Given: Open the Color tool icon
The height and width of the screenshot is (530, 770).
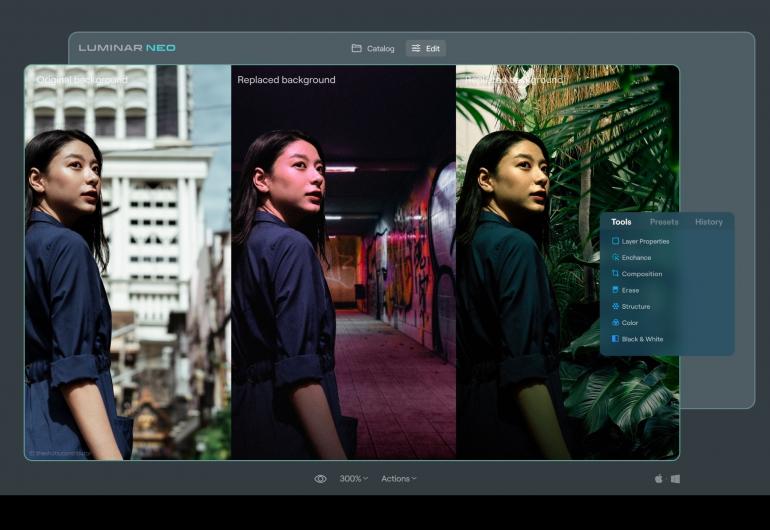Looking at the screenshot, I should [615, 323].
